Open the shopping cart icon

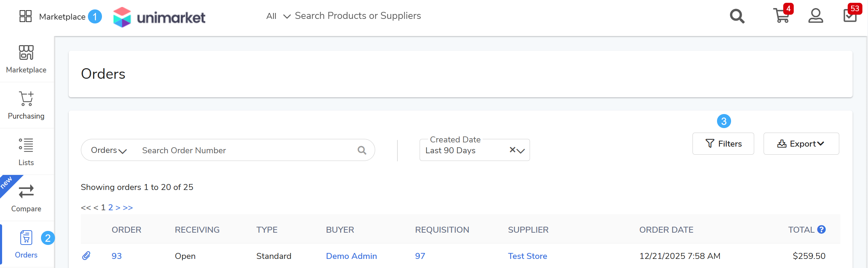pos(781,16)
